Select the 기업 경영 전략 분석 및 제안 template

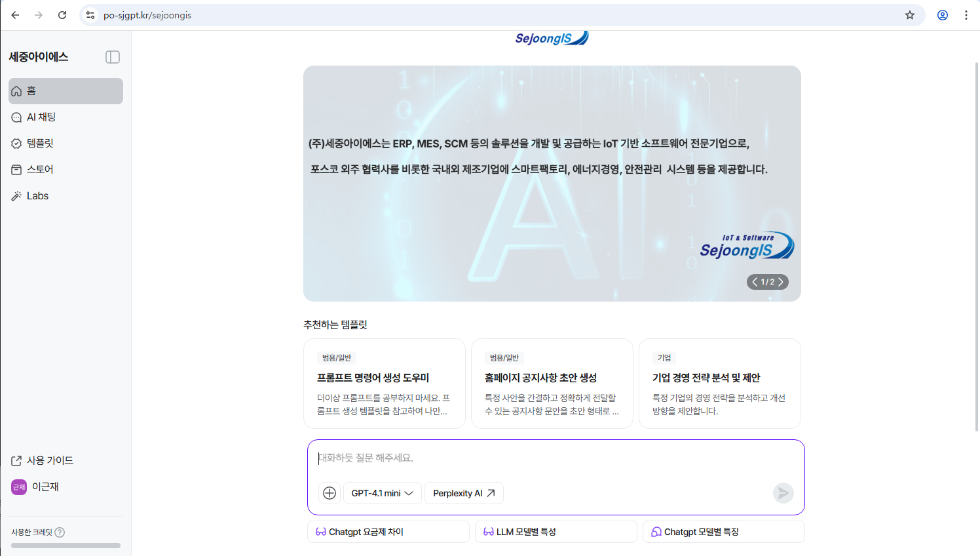719,384
